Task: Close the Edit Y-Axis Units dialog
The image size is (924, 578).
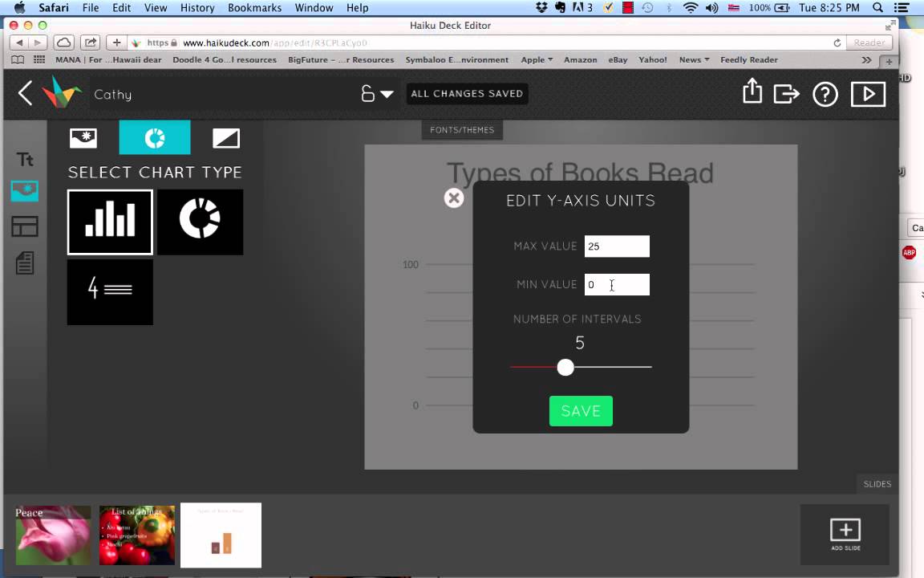Action: tap(454, 198)
